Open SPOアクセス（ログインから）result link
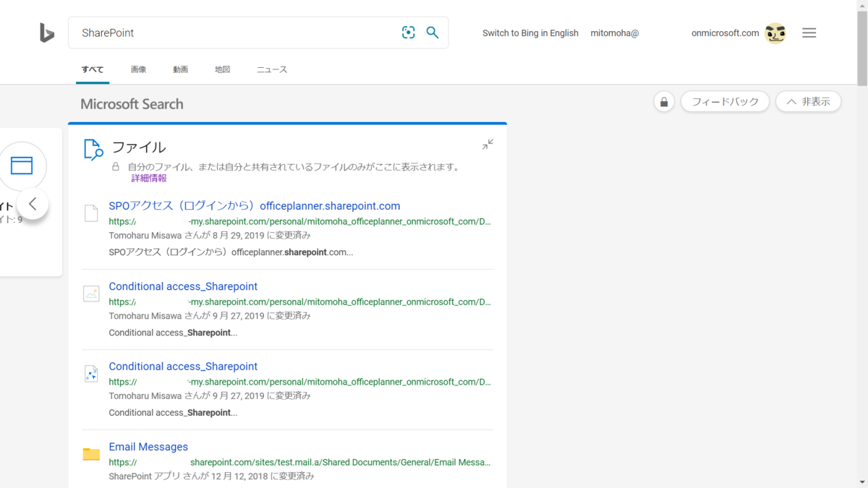 pos(255,206)
